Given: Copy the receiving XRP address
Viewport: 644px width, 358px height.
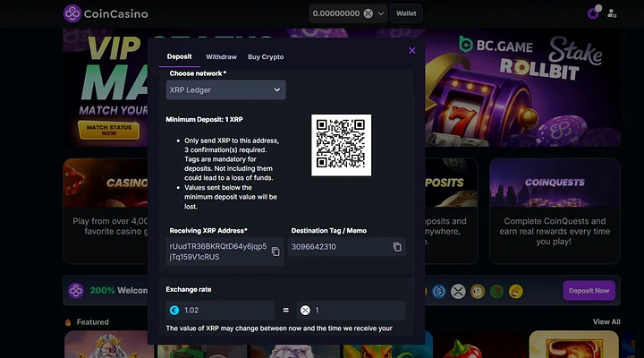Looking at the screenshot, I should 275,251.
